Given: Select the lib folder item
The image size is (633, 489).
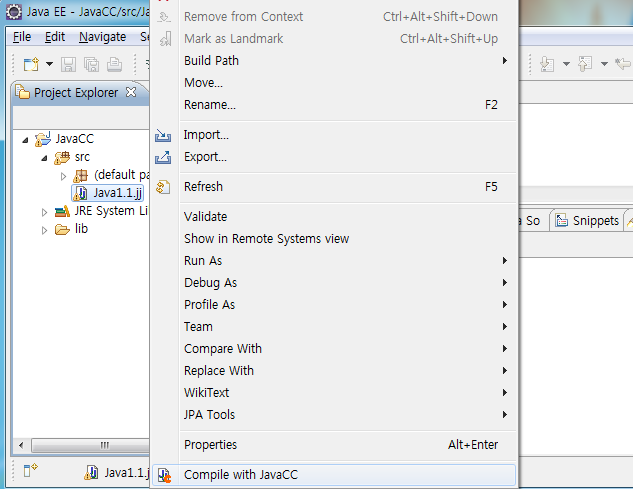Looking at the screenshot, I should [x=71, y=229].
